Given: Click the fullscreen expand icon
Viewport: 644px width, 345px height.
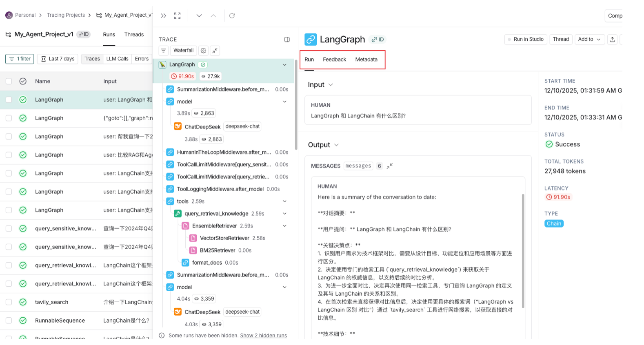Looking at the screenshot, I should tap(177, 15).
